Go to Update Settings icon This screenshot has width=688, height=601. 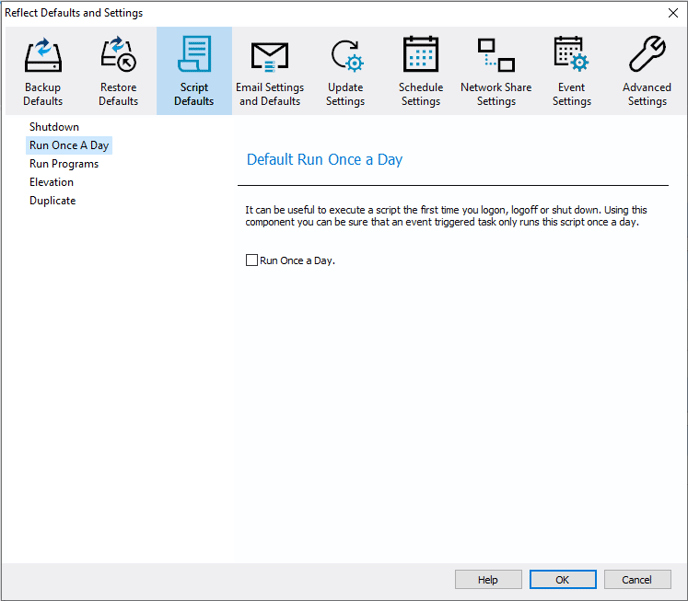click(x=345, y=56)
